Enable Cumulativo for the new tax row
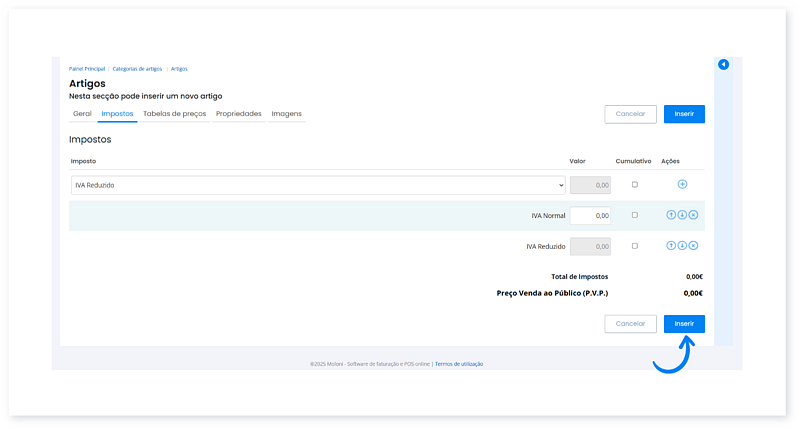Viewport: 800px width, 430px height. [634, 184]
